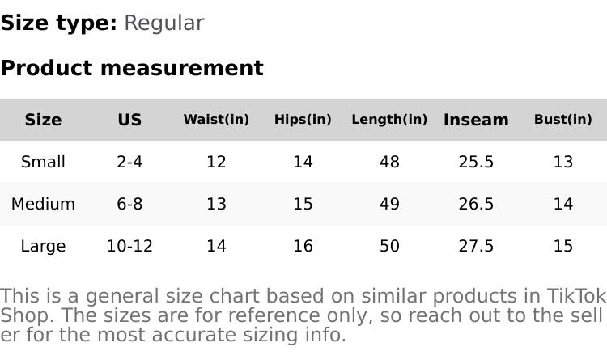Click the Small row length value 48
This screenshot has width=607, height=364.
coord(389,162)
